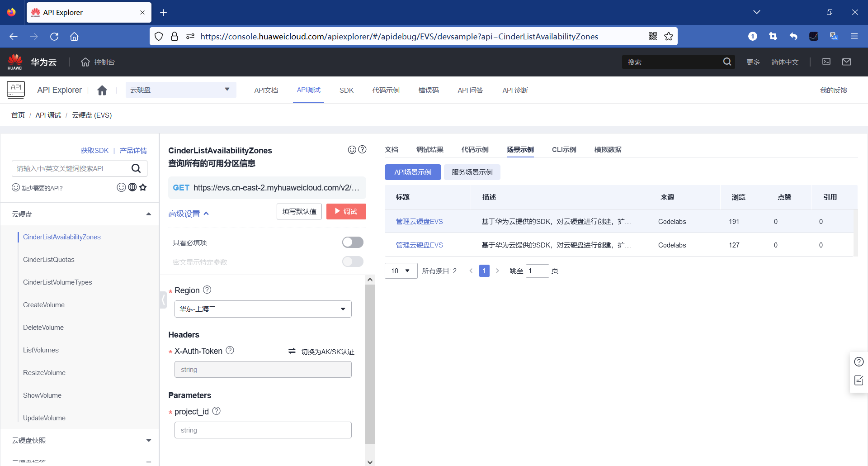Screen dimensions: 868x466
Task: Switch to the CLI示例 tab
Action: pos(564,149)
